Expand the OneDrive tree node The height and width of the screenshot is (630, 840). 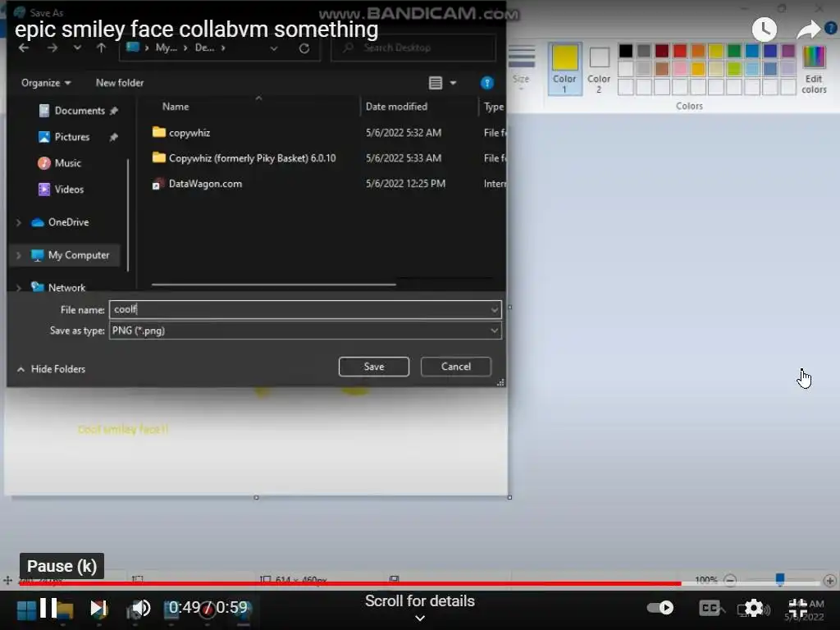pos(19,222)
